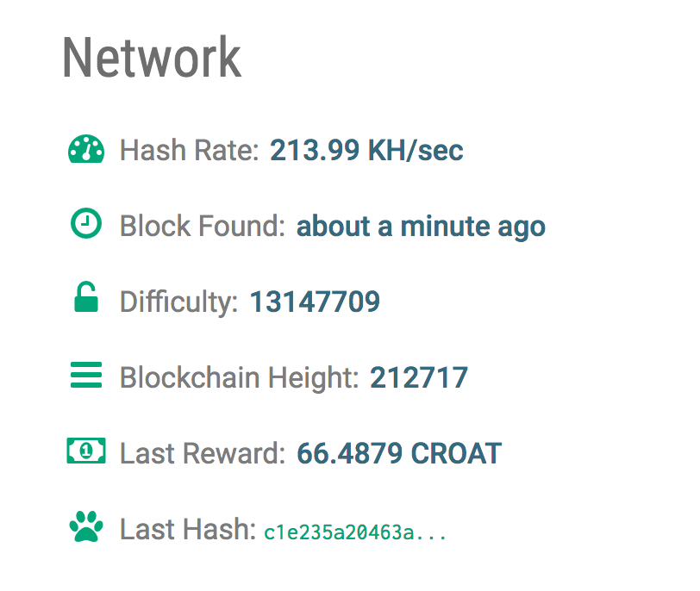Select the difficulty value 13147709
Viewport: 700px width, 591px height.
pyautogui.click(x=315, y=302)
